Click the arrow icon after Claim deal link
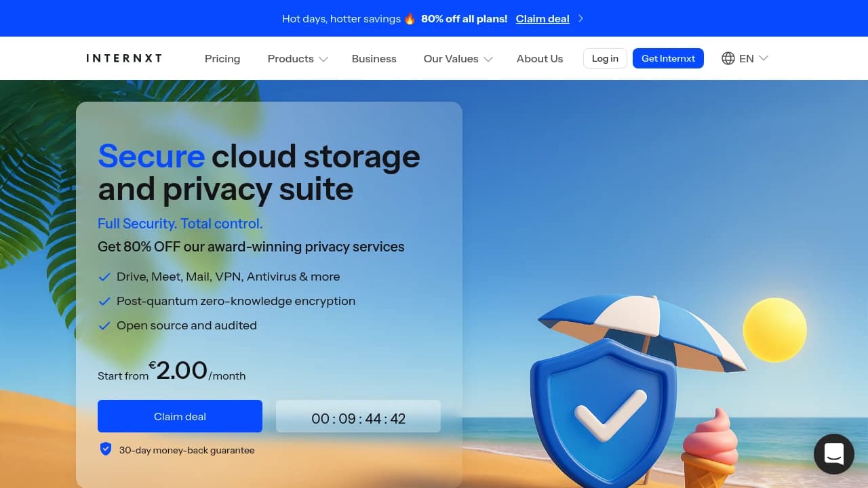Screen dimensions: 868x488 (580, 19)
